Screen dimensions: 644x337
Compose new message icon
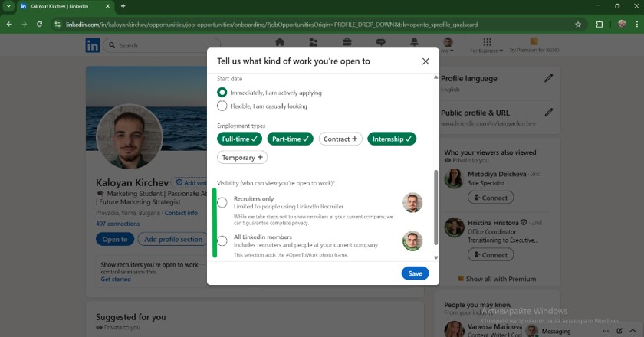pyautogui.click(x=619, y=331)
